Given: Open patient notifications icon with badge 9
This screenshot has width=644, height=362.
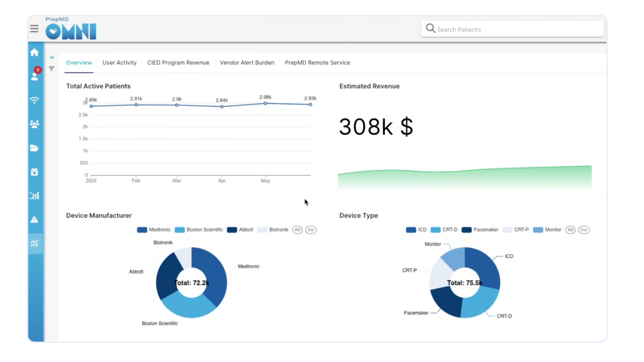Looking at the screenshot, I should coord(35,75).
